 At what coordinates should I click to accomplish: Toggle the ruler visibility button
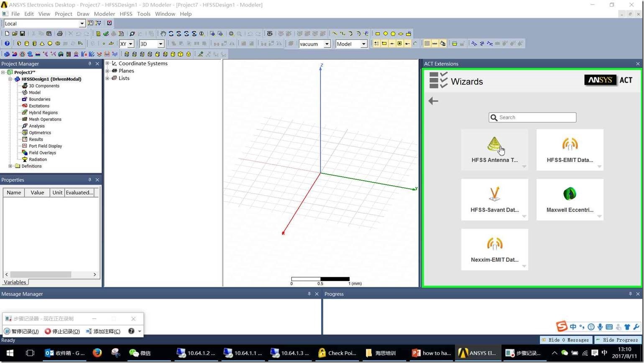(434, 43)
